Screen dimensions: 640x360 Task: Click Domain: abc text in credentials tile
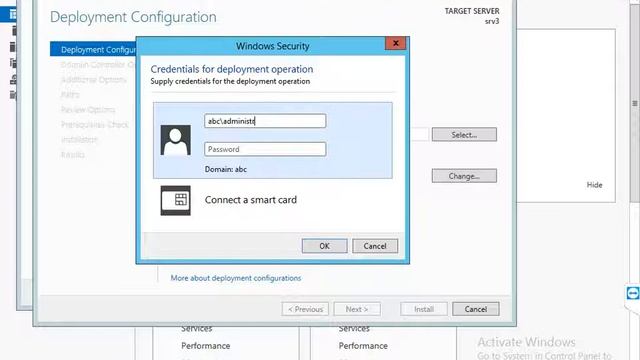click(226, 169)
